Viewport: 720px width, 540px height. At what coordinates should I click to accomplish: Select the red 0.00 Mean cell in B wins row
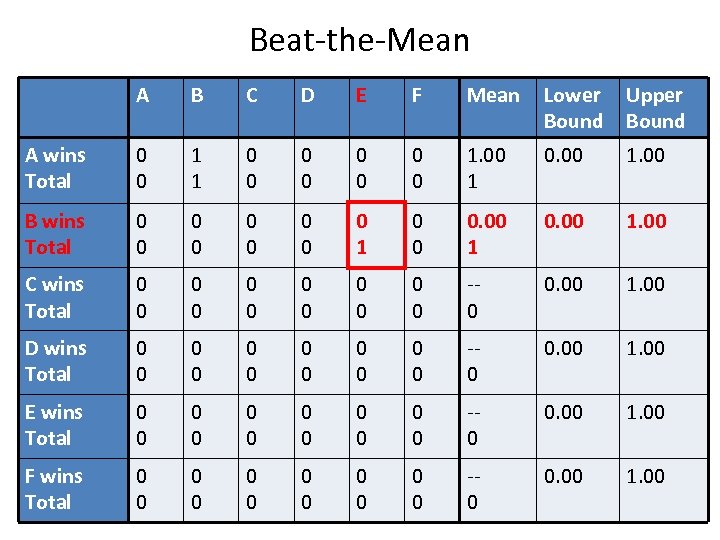coord(494,233)
